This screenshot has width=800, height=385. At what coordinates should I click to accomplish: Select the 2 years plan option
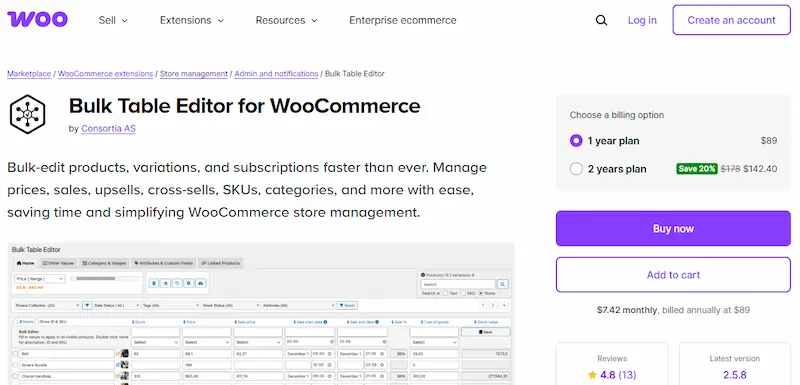click(576, 169)
